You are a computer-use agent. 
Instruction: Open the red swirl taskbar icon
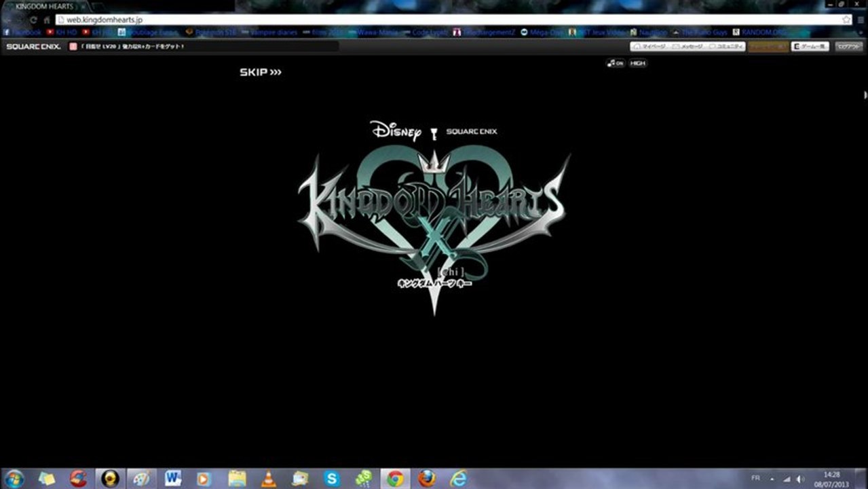click(x=78, y=478)
